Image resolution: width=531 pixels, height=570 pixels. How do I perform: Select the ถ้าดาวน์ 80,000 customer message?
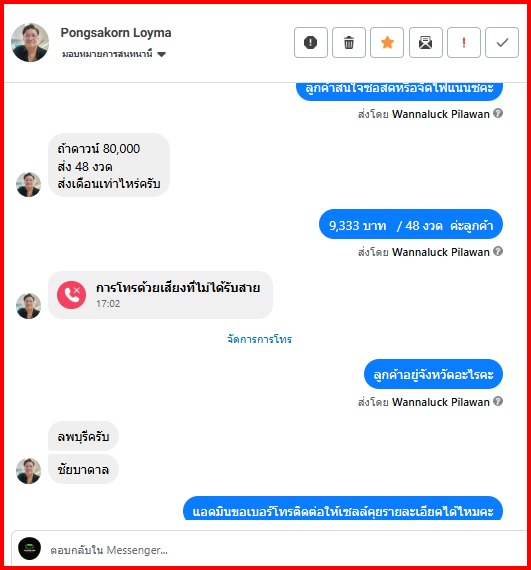point(109,165)
